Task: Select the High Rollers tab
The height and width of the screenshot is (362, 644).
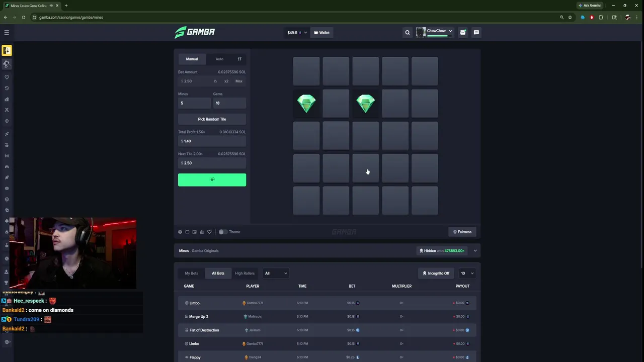Action: click(x=245, y=273)
